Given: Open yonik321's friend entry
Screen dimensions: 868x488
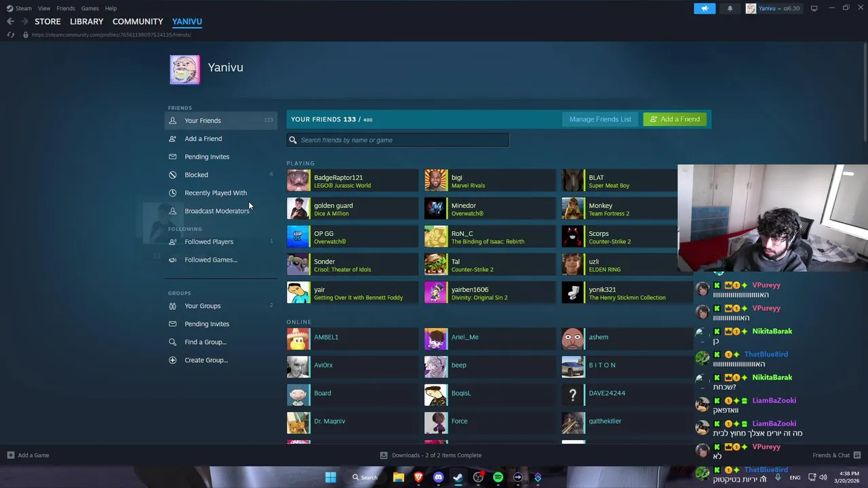Looking at the screenshot, I should click(627, 293).
